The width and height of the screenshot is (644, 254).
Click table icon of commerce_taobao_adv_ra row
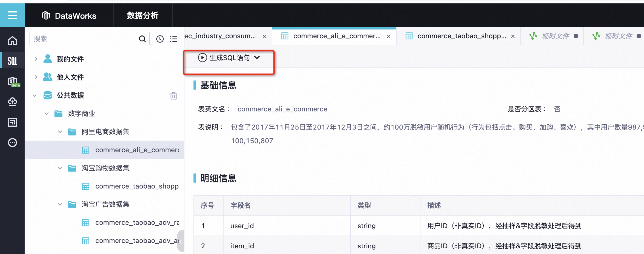86,223
